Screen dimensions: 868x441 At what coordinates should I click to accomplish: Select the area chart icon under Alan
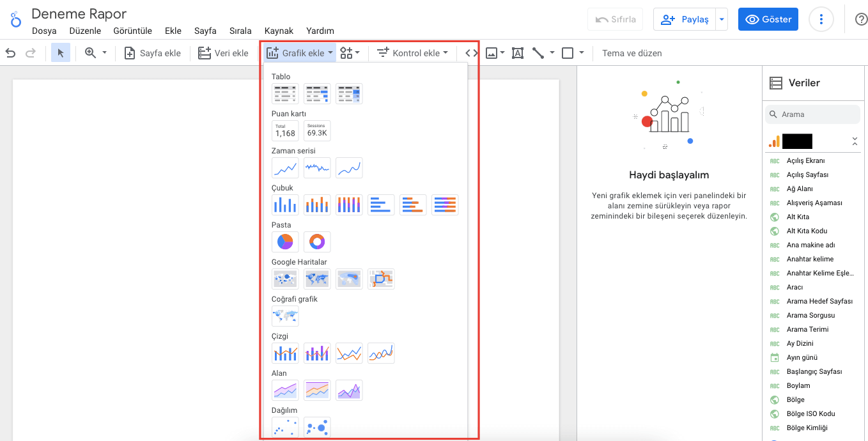coord(284,390)
